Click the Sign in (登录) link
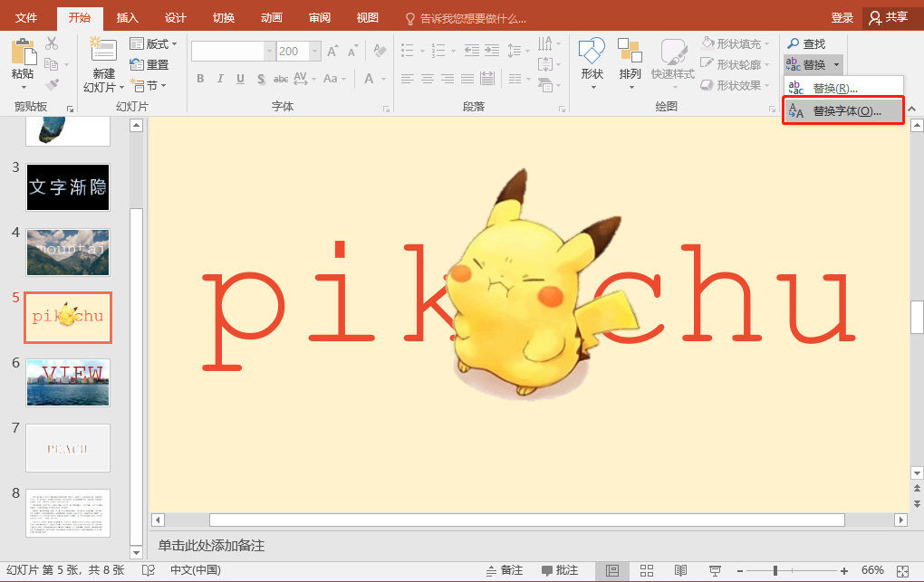The width and height of the screenshot is (924, 582). [x=842, y=17]
